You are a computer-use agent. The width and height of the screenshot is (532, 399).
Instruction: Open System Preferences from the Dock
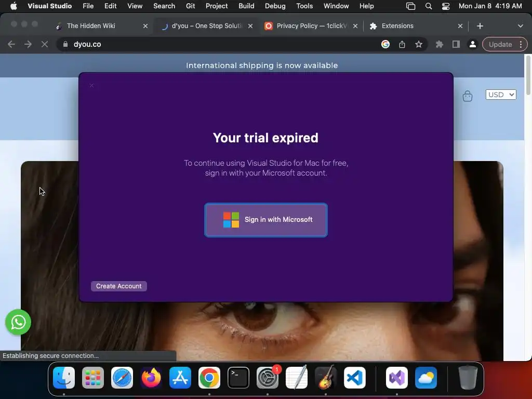coord(268,378)
